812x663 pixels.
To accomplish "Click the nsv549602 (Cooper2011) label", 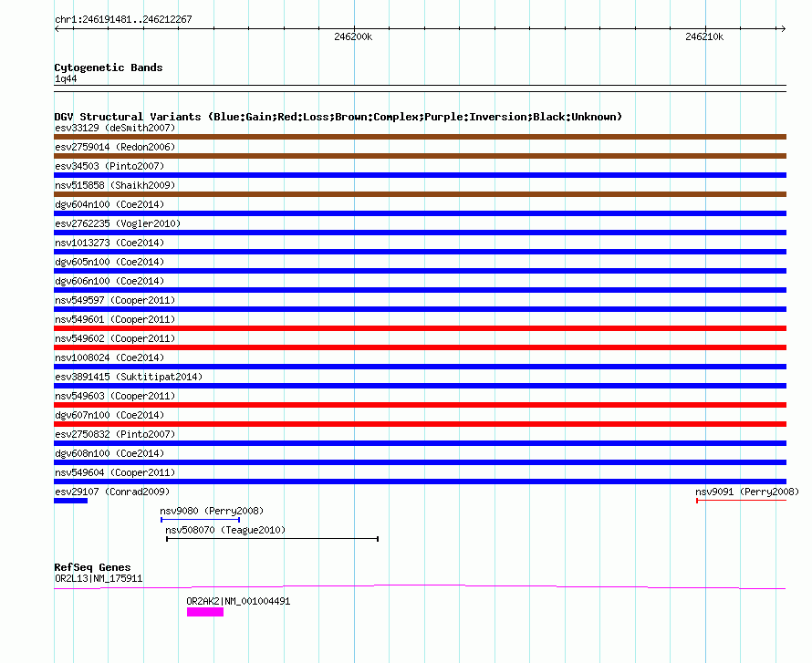I will 115,338.
